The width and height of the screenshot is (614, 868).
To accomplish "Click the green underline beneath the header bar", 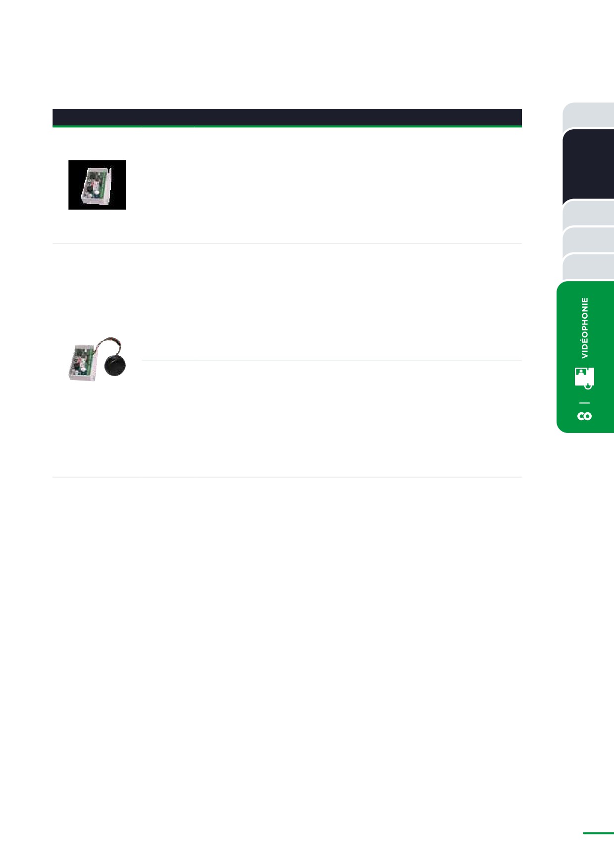I will 287,126.
